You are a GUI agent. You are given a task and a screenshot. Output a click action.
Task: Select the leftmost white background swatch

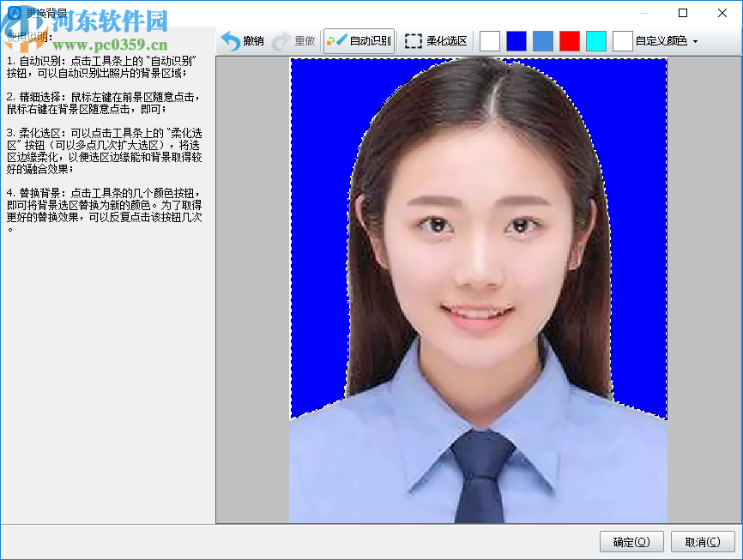point(489,40)
